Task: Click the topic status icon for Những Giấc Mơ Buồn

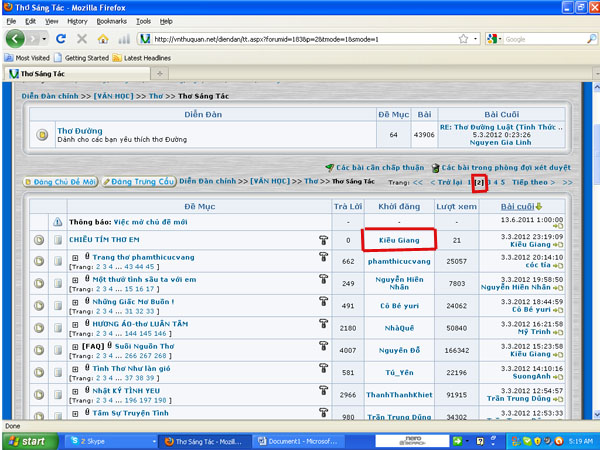Action: (x=39, y=305)
